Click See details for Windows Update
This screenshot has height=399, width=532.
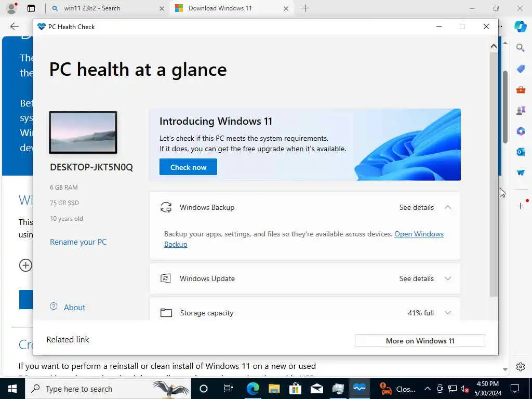[416, 278]
